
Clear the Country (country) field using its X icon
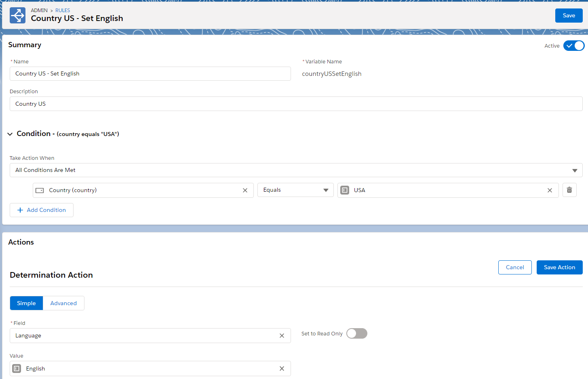245,190
